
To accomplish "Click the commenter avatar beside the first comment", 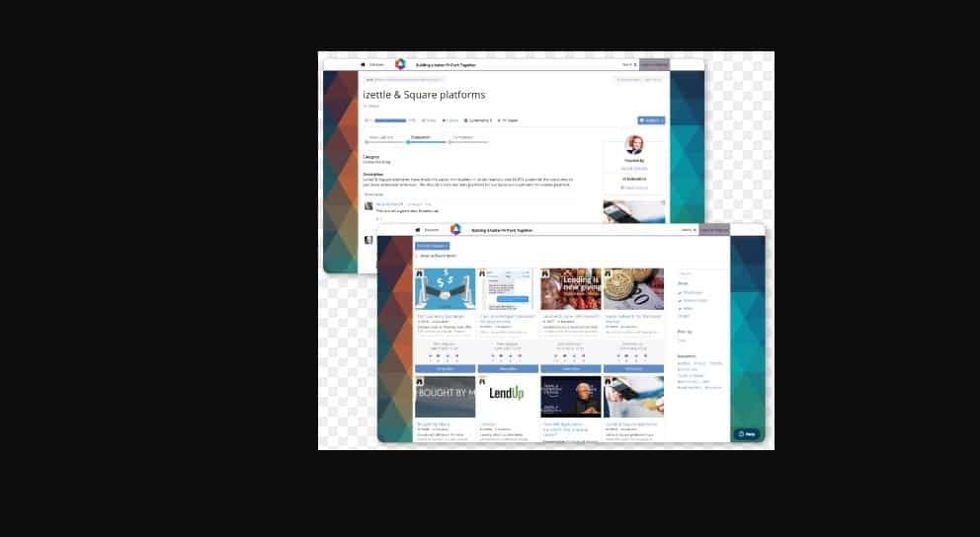I will tap(368, 205).
